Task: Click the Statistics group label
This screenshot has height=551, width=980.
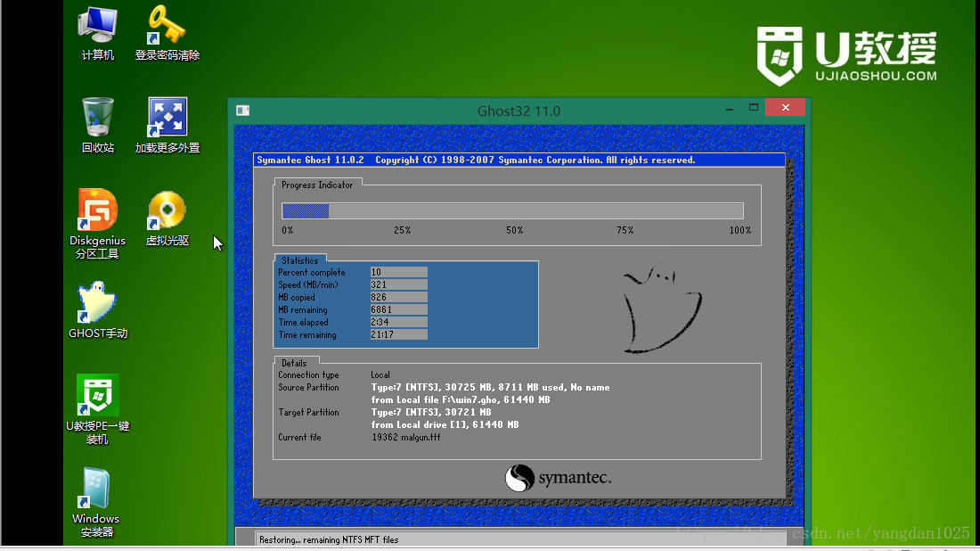Action: pos(300,261)
